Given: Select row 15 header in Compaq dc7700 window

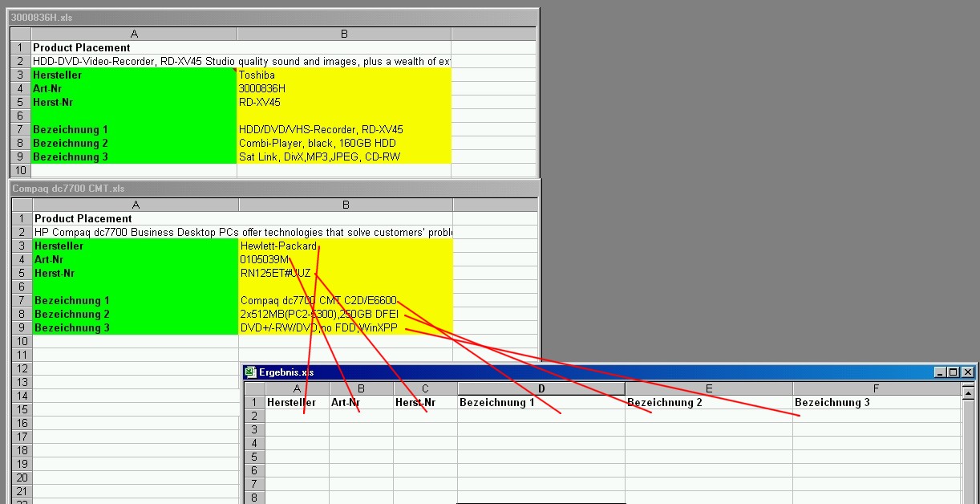Looking at the screenshot, I should coord(22,410).
